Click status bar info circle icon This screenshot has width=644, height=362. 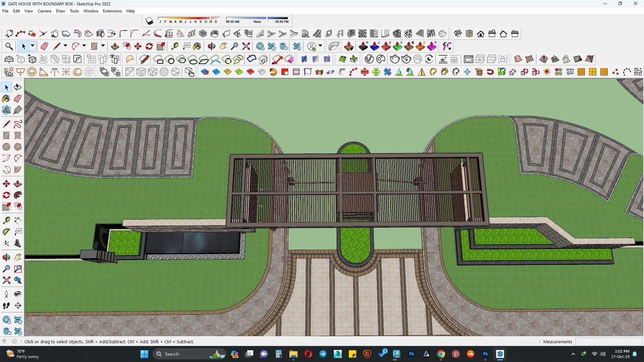14,342
